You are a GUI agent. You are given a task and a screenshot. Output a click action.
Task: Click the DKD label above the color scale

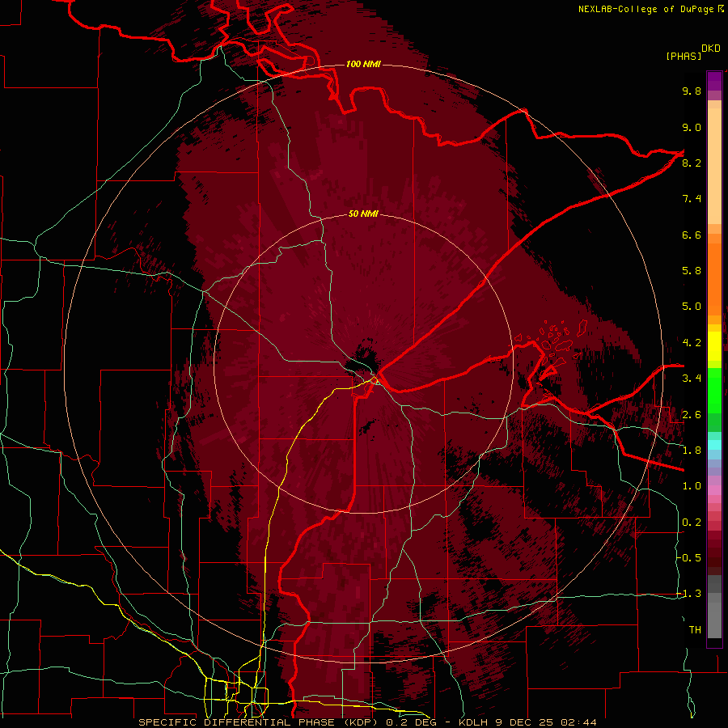711,49
